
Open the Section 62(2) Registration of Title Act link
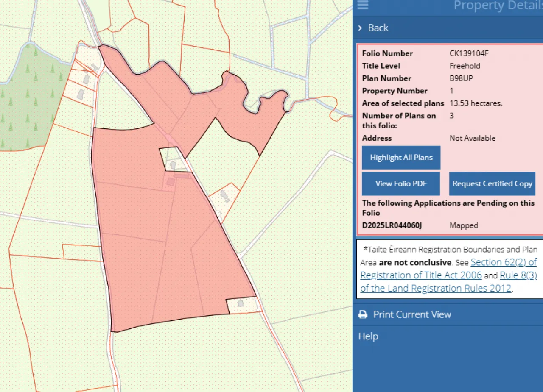(x=503, y=262)
